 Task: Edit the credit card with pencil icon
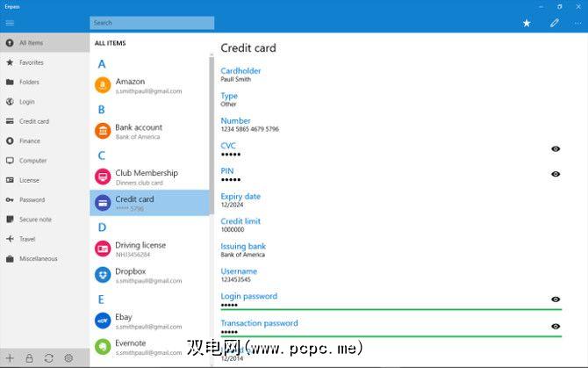tap(555, 23)
